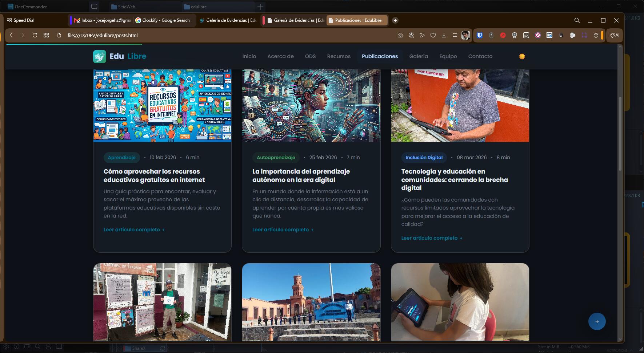
Task: Open the Speed Dial grid icon beside reload
Action: click(46, 35)
